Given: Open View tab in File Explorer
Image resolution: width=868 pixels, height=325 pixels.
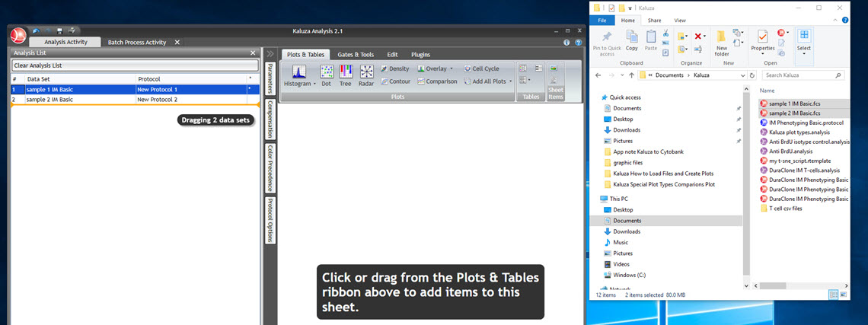Looking at the screenshot, I should coord(680,21).
